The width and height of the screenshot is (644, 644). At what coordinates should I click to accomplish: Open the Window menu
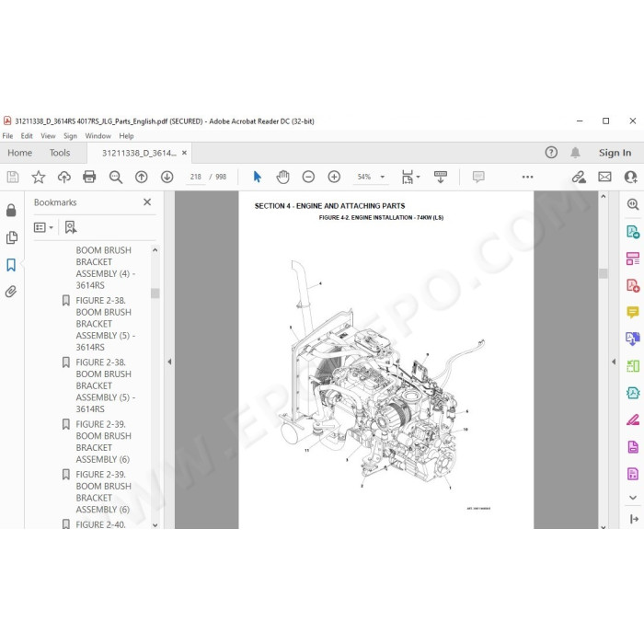98,136
